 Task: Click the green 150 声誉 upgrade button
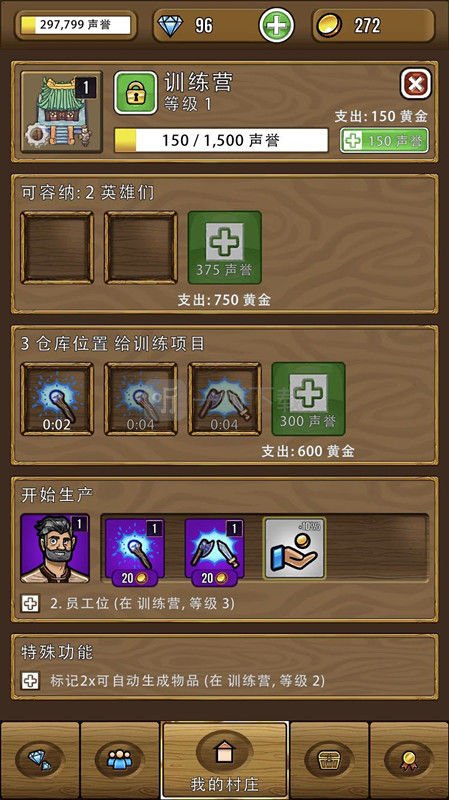click(x=384, y=141)
